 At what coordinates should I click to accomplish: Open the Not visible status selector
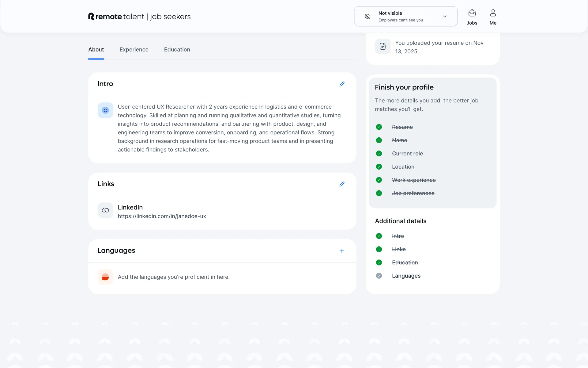[x=401, y=17]
